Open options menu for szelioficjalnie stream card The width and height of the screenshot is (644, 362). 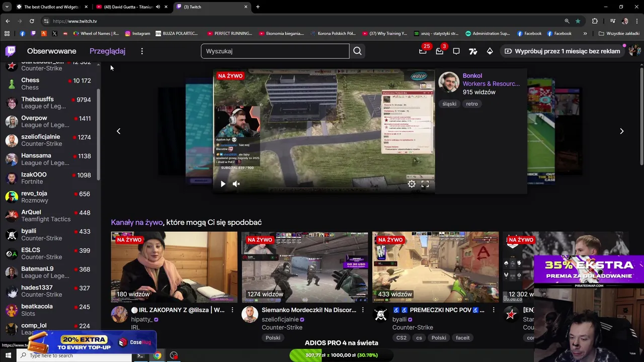coord(363,310)
